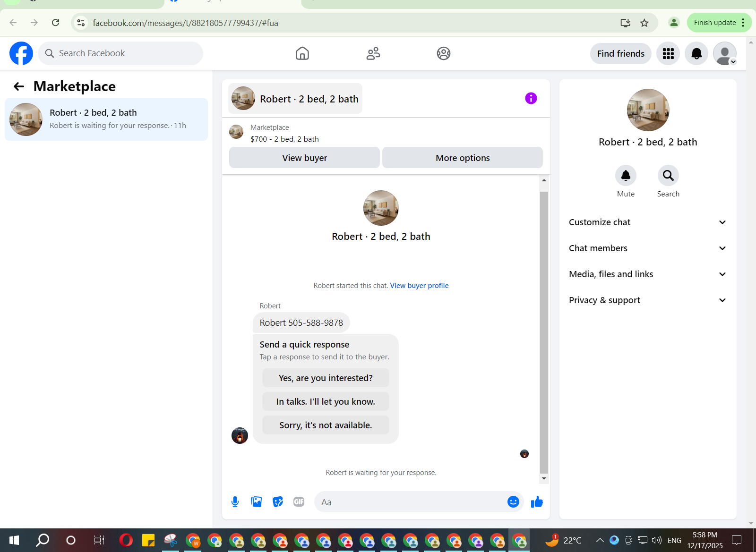Expand Chat members section
The width and height of the screenshot is (756, 552).
click(x=647, y=248)
